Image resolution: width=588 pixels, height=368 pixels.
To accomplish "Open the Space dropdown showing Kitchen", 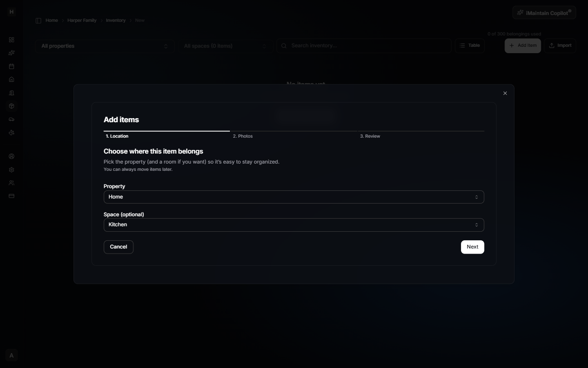I will 293,224.
